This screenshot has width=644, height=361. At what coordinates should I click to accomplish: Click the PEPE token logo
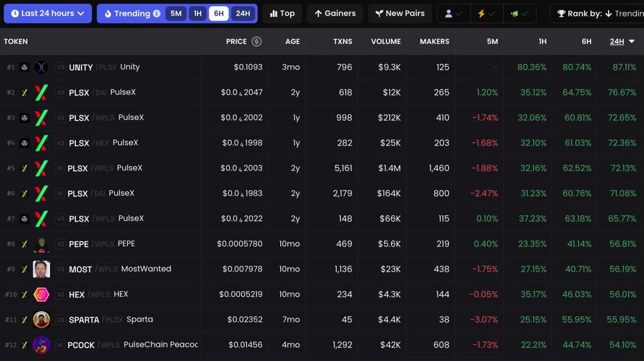coord(41,244)
